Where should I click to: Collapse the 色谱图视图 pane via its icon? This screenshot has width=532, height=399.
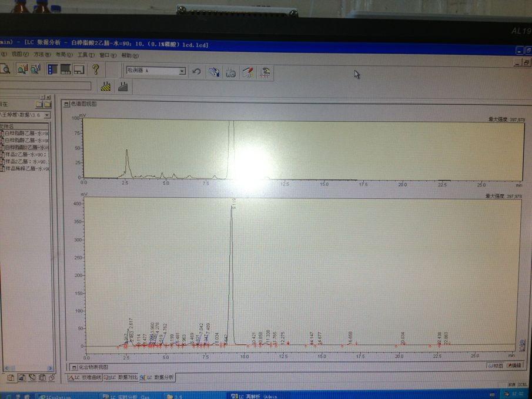coord(66,104)
